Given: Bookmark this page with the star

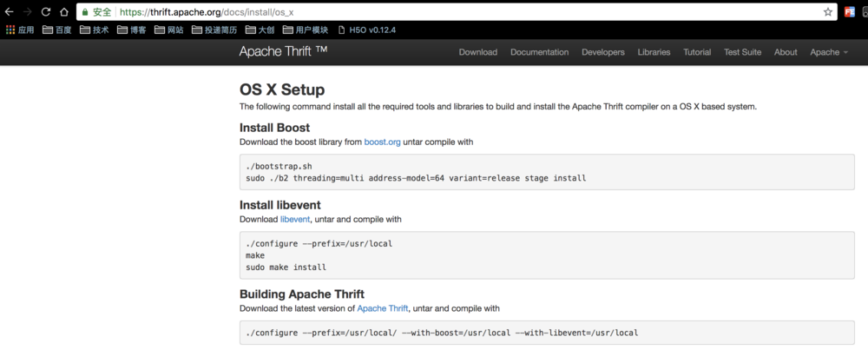Looking at the screenshot, I should (x=828, y=12).
